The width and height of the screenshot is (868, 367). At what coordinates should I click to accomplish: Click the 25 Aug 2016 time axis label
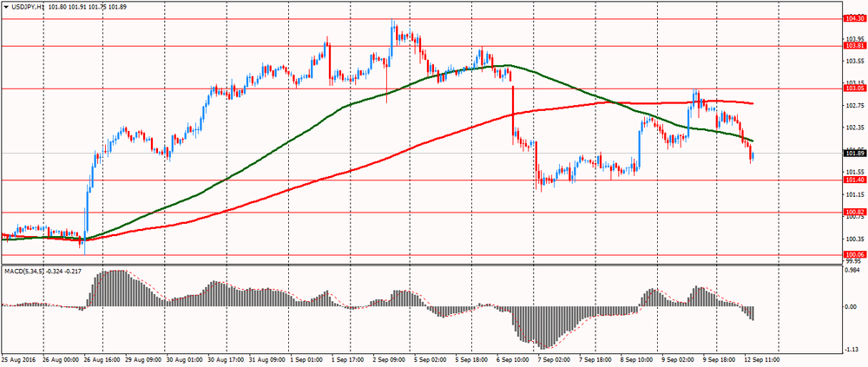pos(17,358)
